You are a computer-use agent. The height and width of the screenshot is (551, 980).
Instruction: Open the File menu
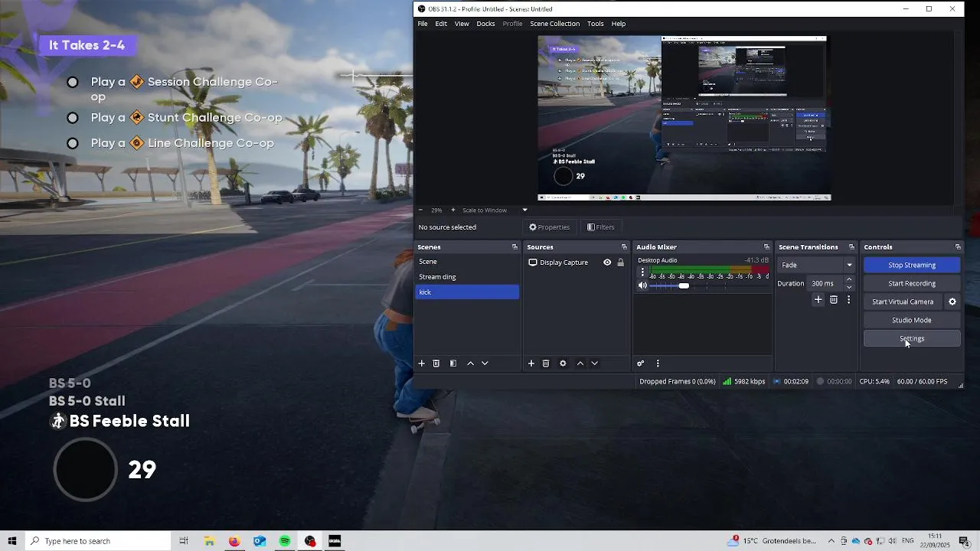point(423,24)
